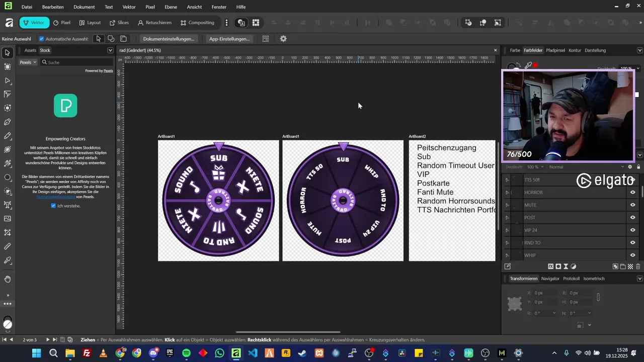Click the Dokumenteinstellungen button
Image resolution: width=644 pixels, height=362 pixels.
(169, 39)
